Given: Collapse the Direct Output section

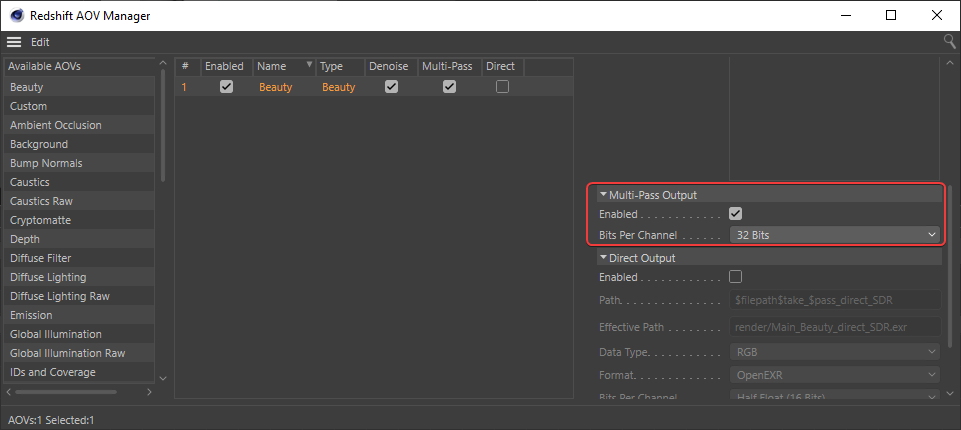Looking at the screenshot, I should pyautogui.click(x=603, y=258).
